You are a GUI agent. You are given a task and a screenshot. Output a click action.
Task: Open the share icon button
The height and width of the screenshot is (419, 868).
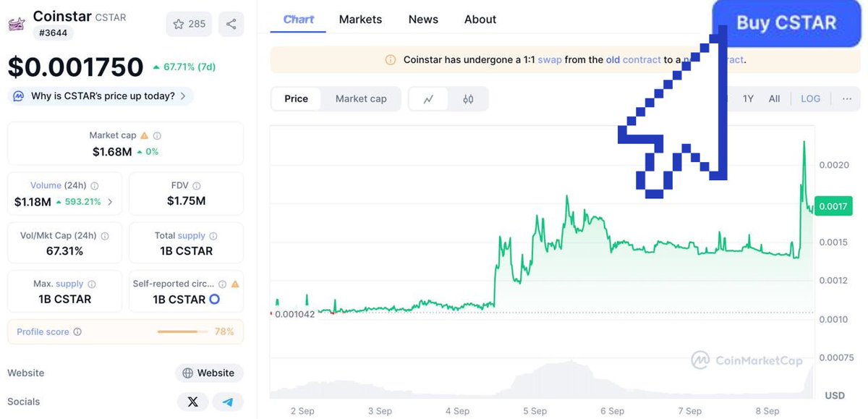(231, 24)
